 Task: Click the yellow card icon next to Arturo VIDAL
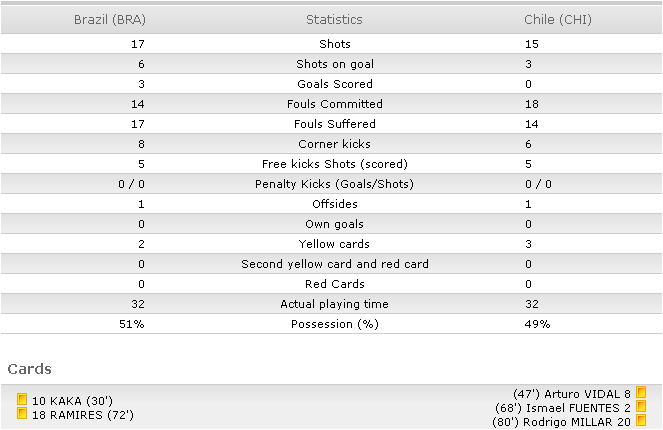[641, 392]
